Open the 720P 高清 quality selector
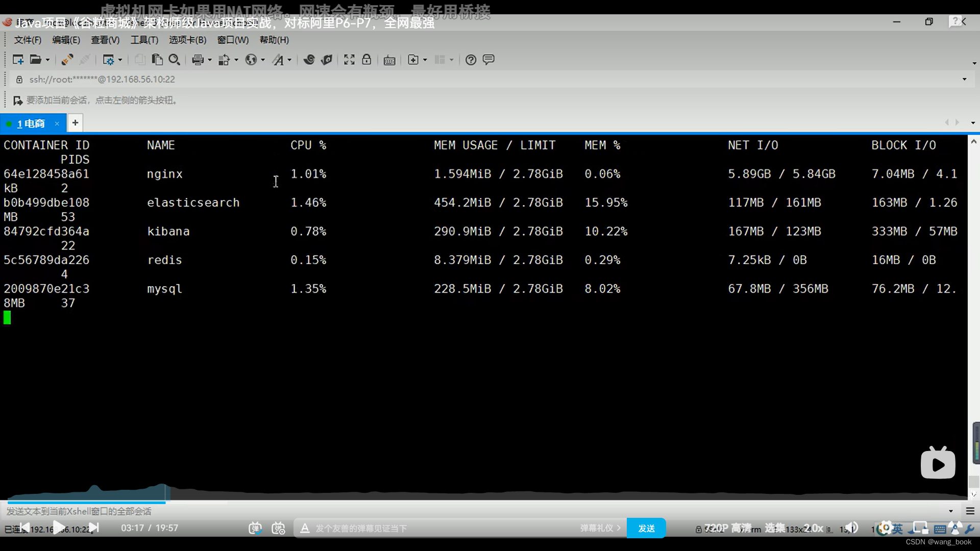 click(x=728, y=528)
